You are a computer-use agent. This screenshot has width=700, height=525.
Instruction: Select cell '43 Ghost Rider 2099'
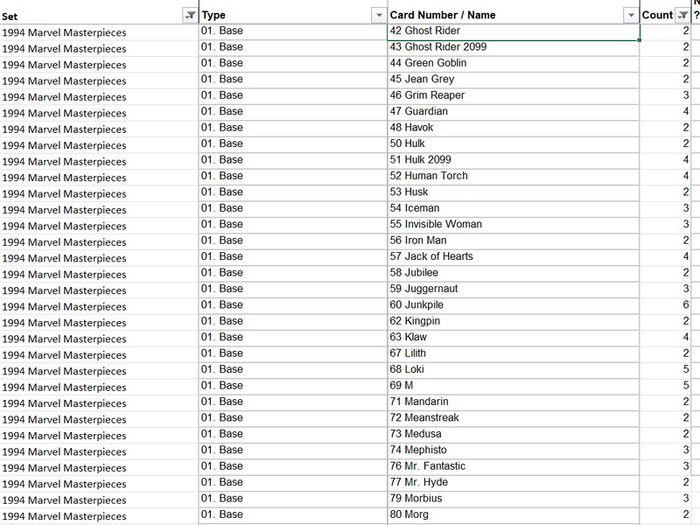point(513,47)
